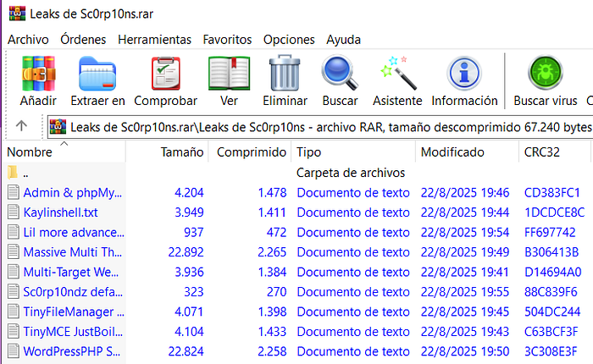Toggle the Nombre sort direction arrow
Viewport: 593px width, 364px height.
(64, 144)
